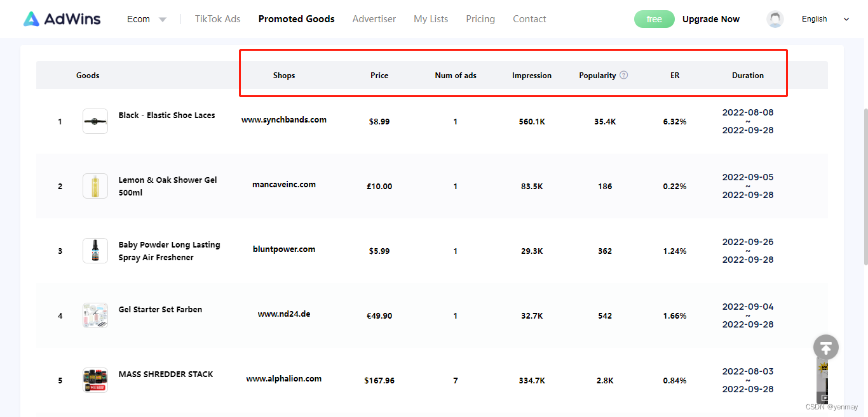Click Lemon & Oak Shower Gel title
The width and height of the screenshot is (868, 417).
click(168, 186)
